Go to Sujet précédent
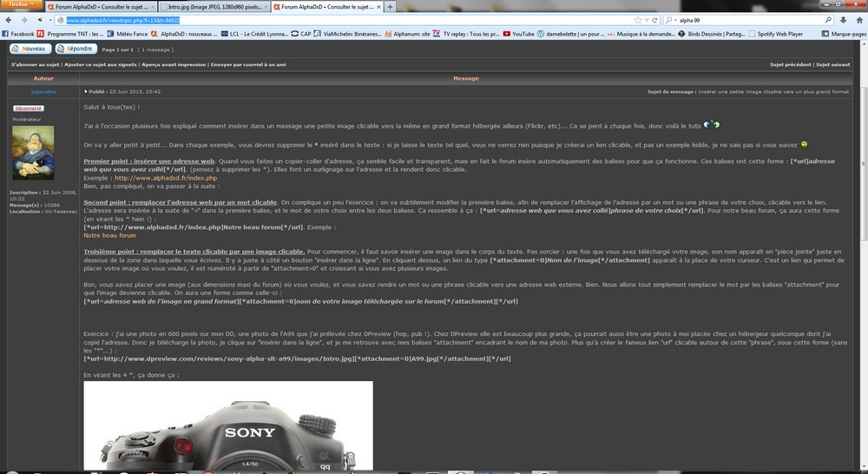 point(791,65)
